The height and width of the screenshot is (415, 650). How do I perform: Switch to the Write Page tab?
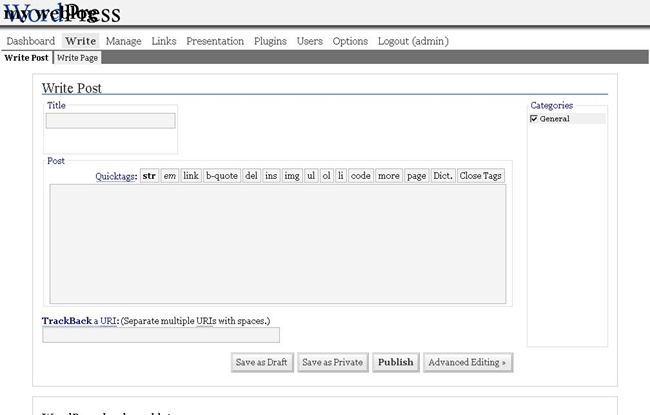(x=76, y=58)
